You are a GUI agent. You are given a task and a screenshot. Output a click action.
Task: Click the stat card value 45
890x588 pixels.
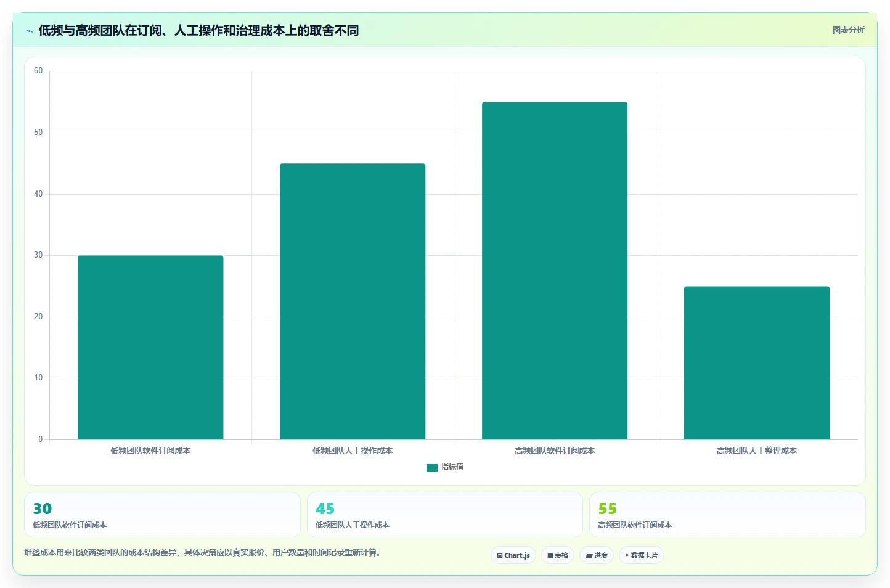[x=325, y=508]
